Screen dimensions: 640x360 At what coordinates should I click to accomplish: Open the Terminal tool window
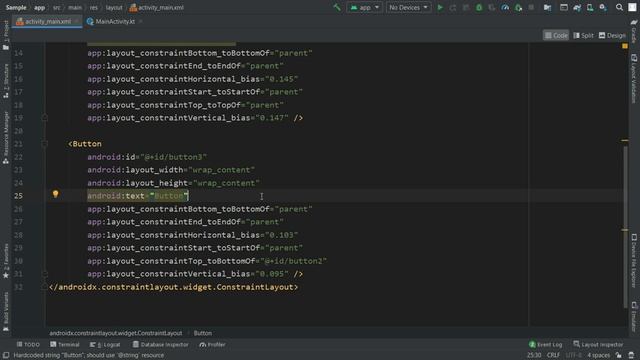[x=64, y=344]
